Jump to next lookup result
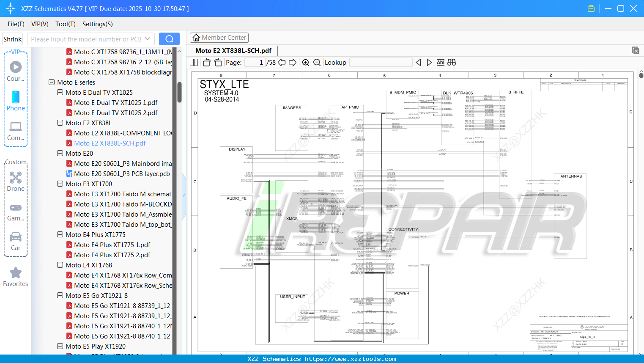Screen dimensions: 644x363 point(429,63)
